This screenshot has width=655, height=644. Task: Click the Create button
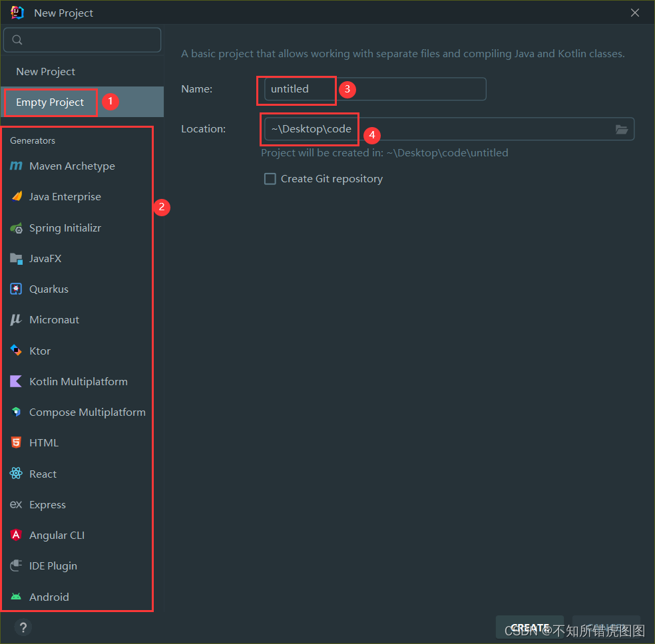[530, 627]
